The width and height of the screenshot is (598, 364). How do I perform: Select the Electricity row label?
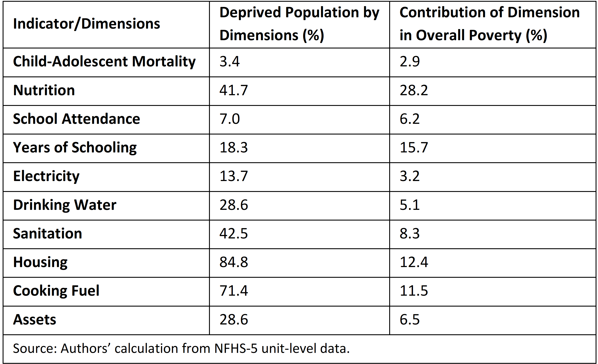point(46,176)
